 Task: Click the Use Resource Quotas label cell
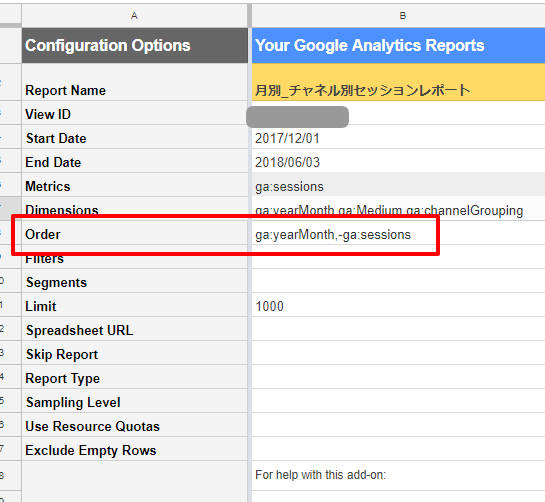[135, 425]
